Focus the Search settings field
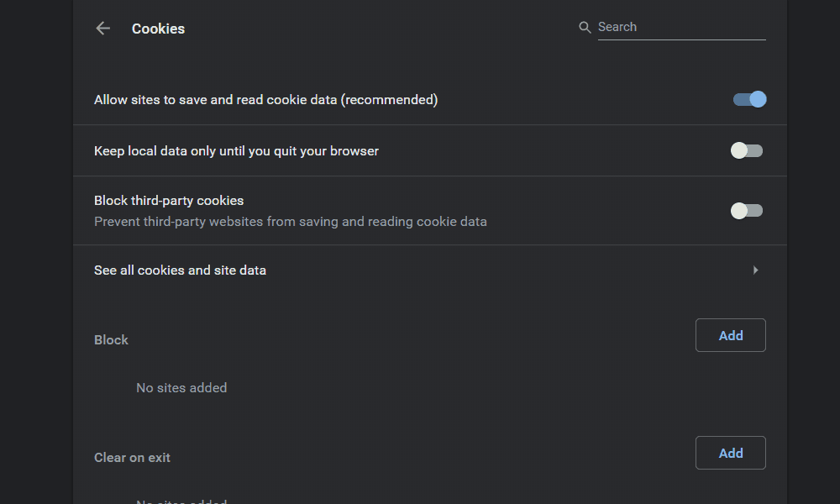The width and height of the screenshot is (840, 504). [680, 28]
